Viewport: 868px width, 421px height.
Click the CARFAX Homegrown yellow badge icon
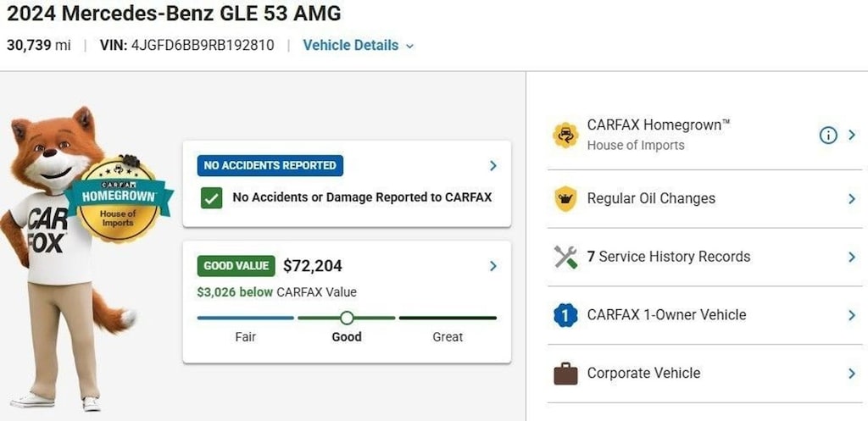565,136
